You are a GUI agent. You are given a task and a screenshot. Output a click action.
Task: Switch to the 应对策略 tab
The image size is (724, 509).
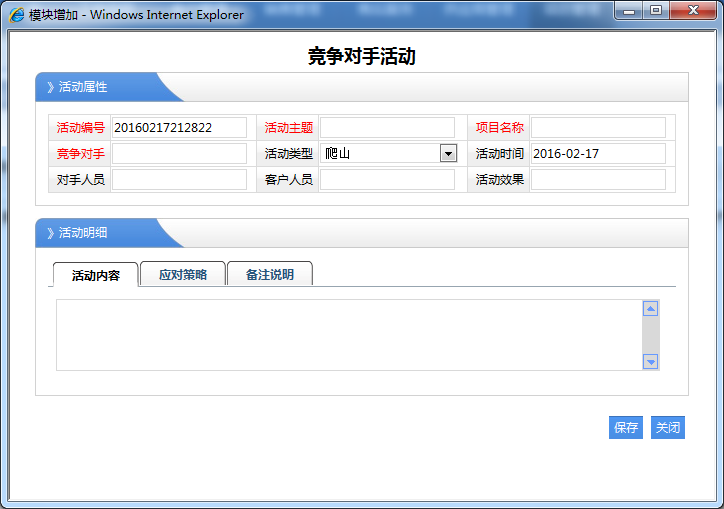(x=183, y=274)
